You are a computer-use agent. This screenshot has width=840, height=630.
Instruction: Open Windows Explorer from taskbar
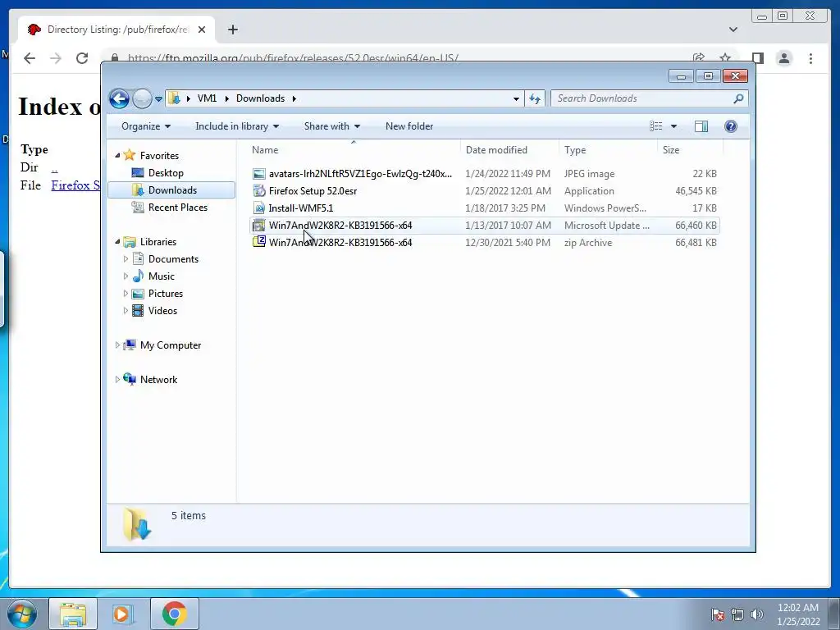[x=73, y=614]
